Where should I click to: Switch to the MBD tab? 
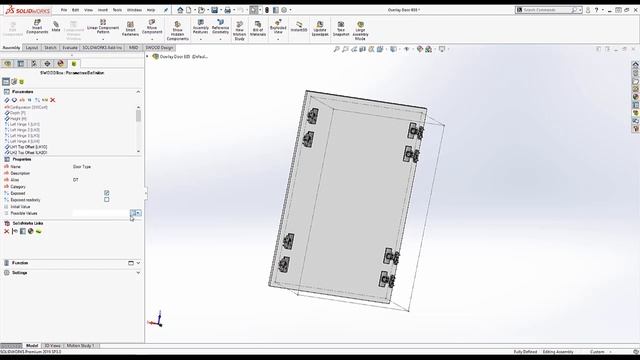[133, 48]
